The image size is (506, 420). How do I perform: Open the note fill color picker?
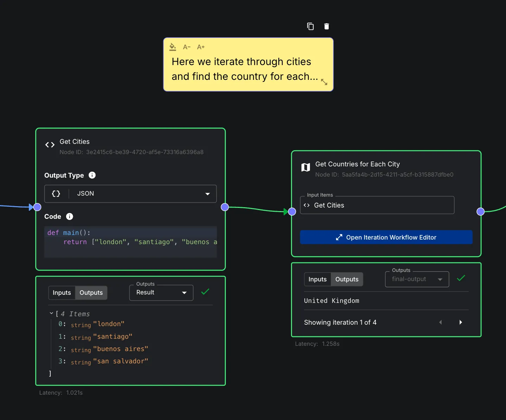click(x=172, y=47)
